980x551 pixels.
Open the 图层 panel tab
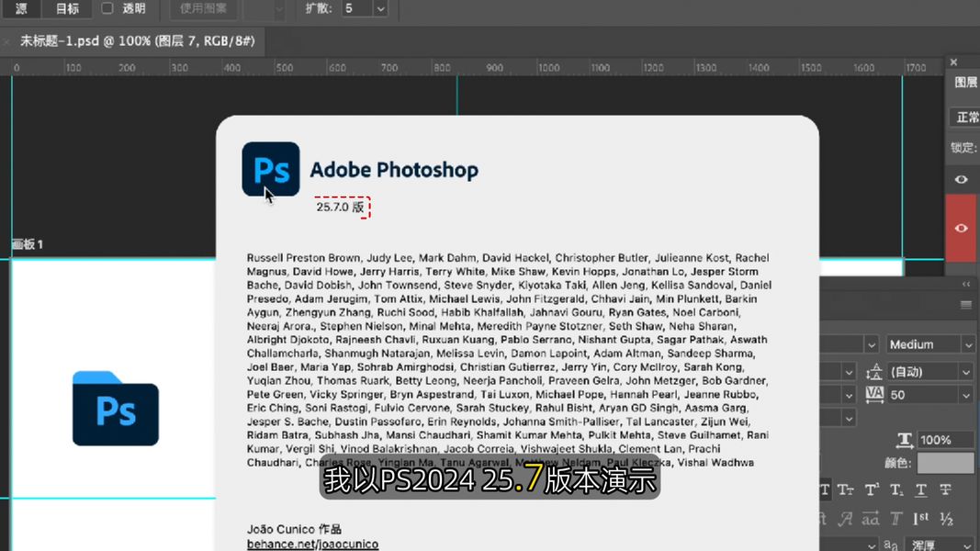pos(965,82)
